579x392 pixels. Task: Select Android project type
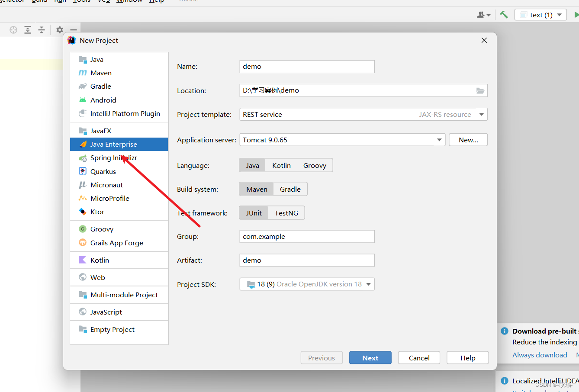[x=119, y=100]
